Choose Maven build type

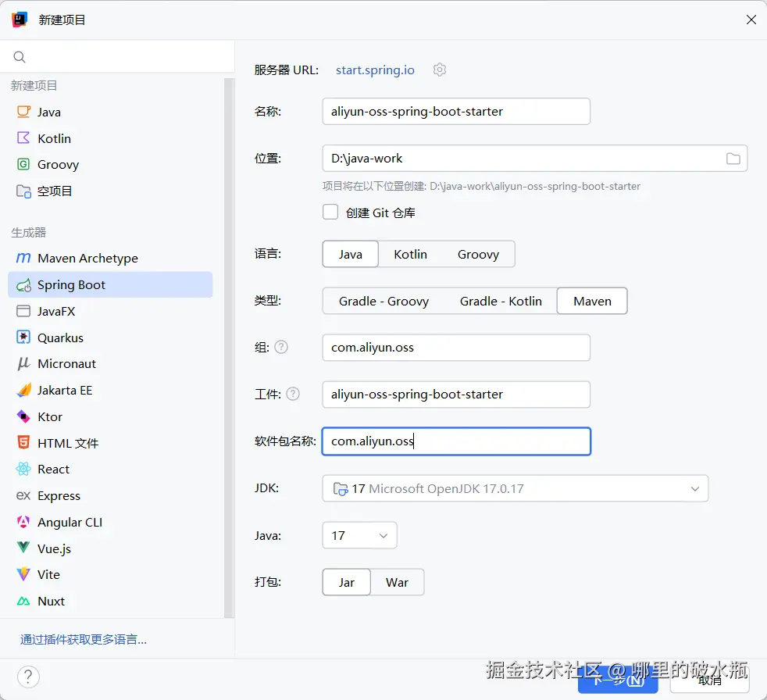592,301
